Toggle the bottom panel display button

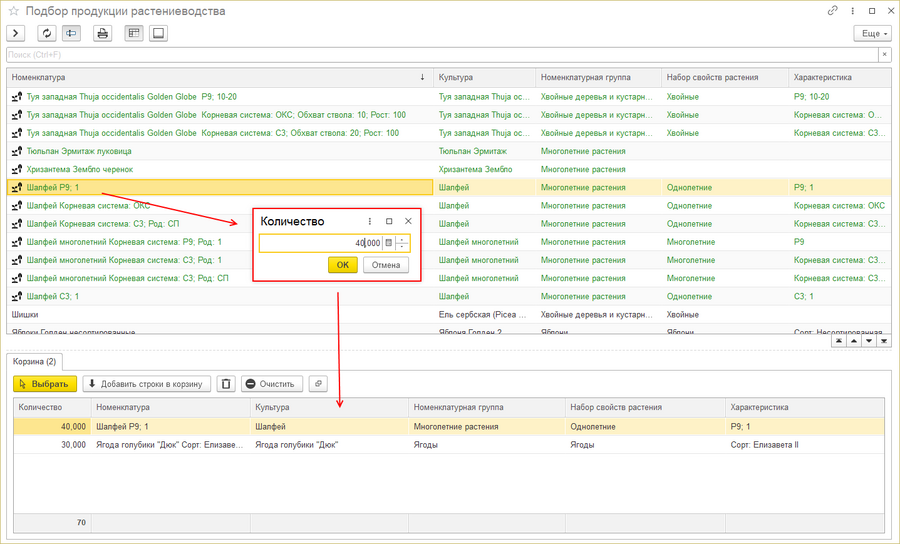158,33
